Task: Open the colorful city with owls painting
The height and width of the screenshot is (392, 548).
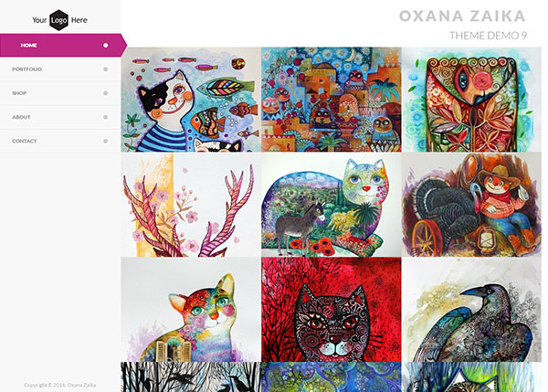Action: tap(332, 100)
